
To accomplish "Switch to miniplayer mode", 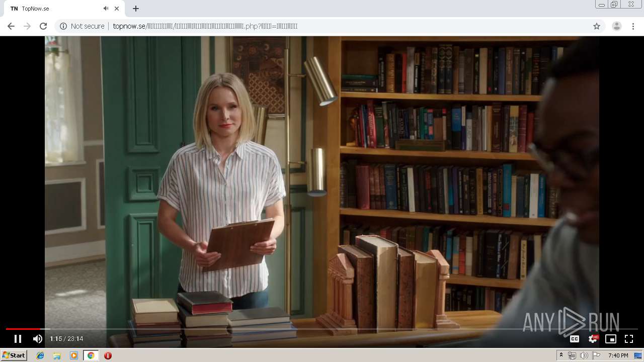I will click(x=610, y=339).
